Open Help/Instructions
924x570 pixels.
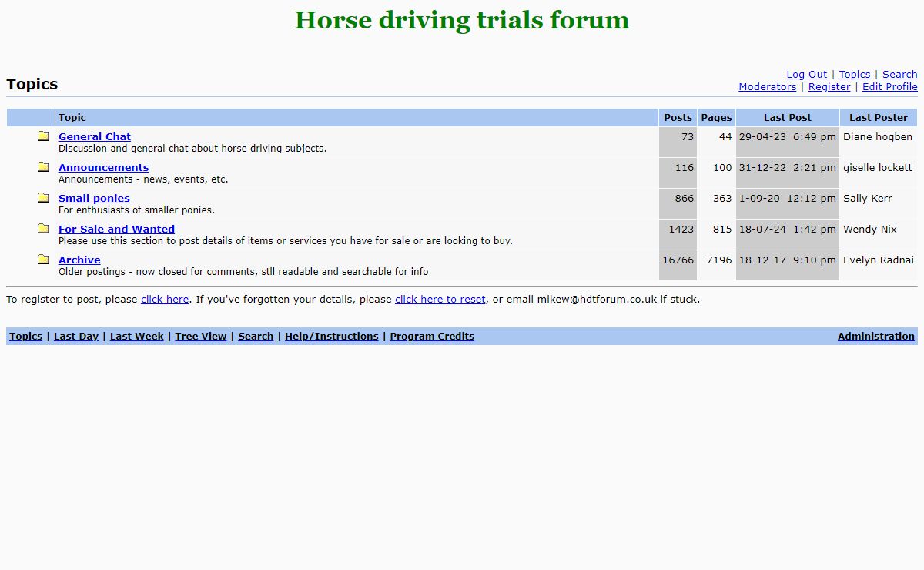coord(332,337)
